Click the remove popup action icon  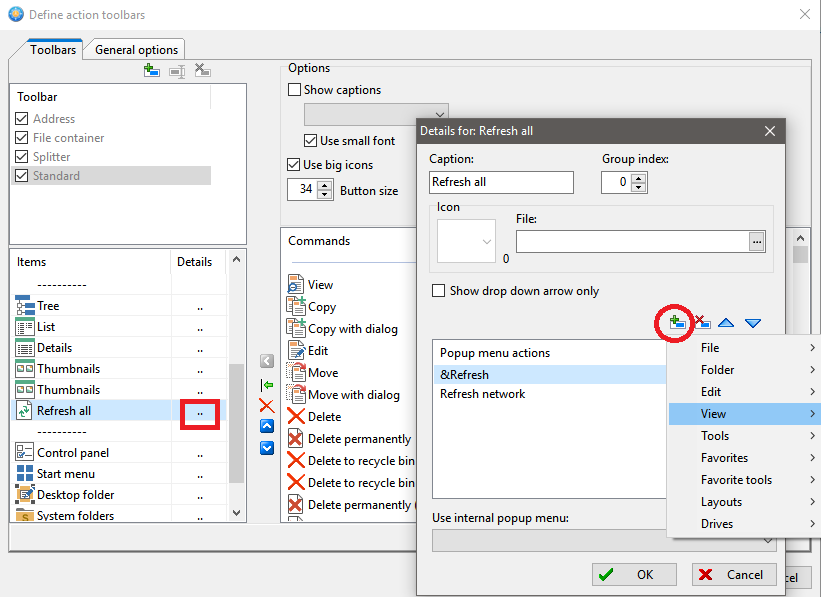[702, 322]
